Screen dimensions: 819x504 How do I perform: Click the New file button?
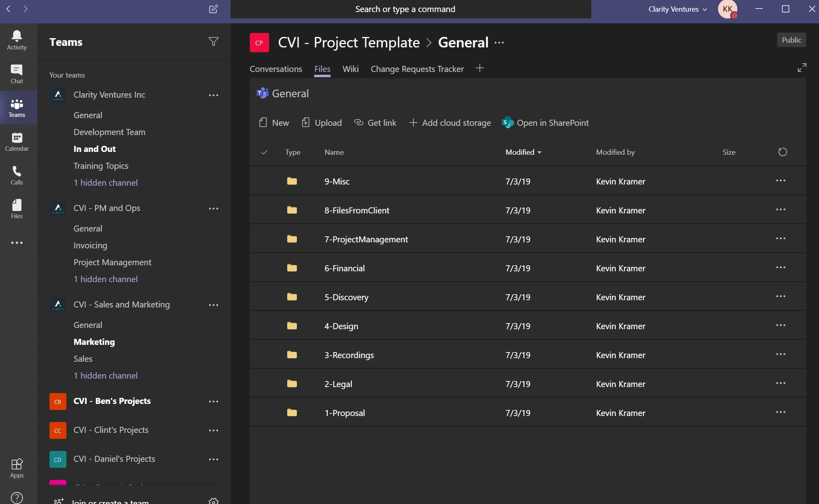tap(274, 123)
